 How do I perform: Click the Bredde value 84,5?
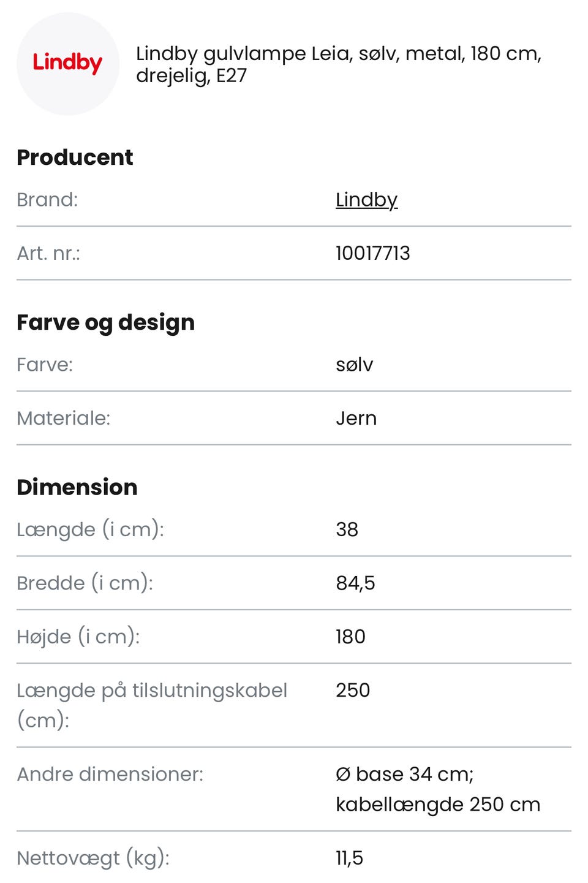[355, 583]
